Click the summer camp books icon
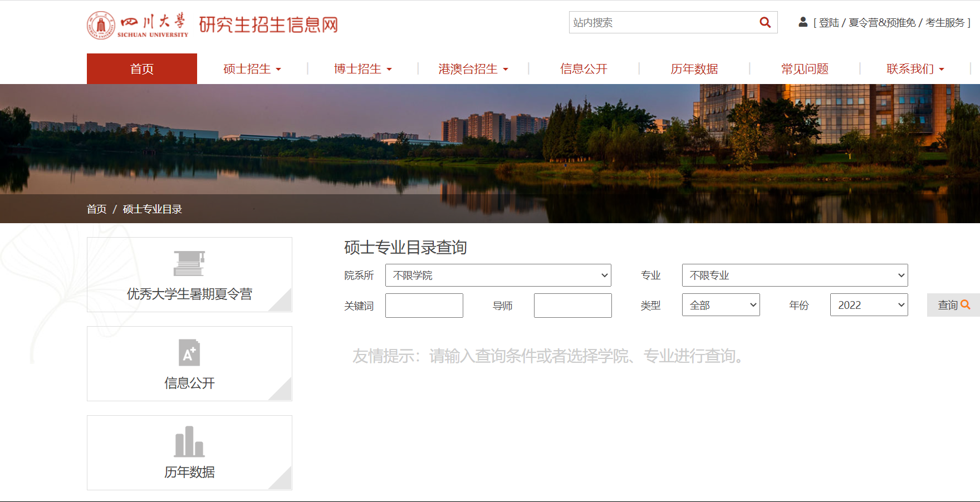 coord(189,263)
